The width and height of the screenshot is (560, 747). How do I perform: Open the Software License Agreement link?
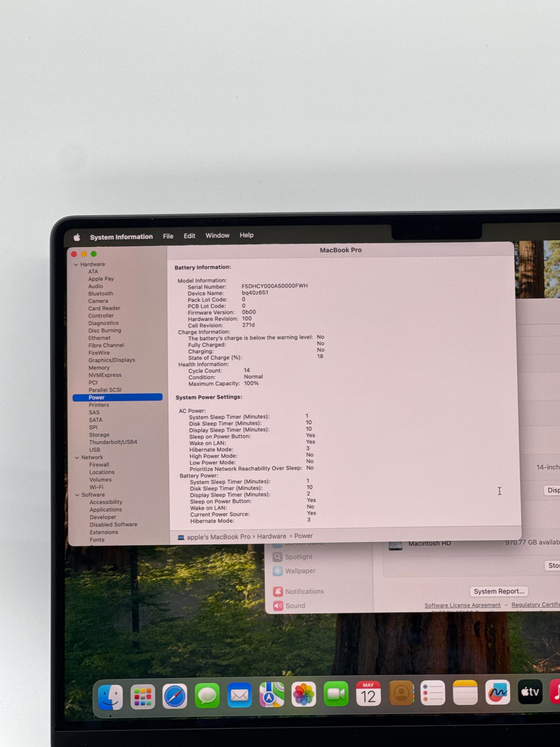click(x=462, y=605)
